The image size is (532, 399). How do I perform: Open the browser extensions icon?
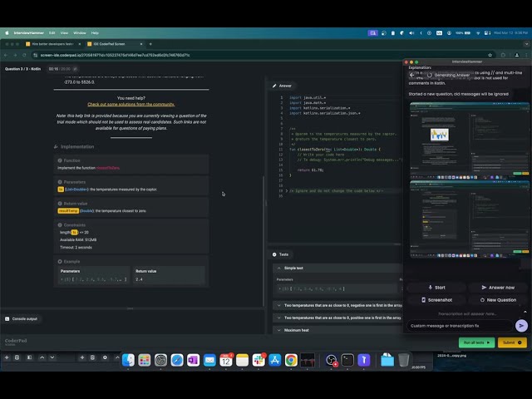coord(503,55)
